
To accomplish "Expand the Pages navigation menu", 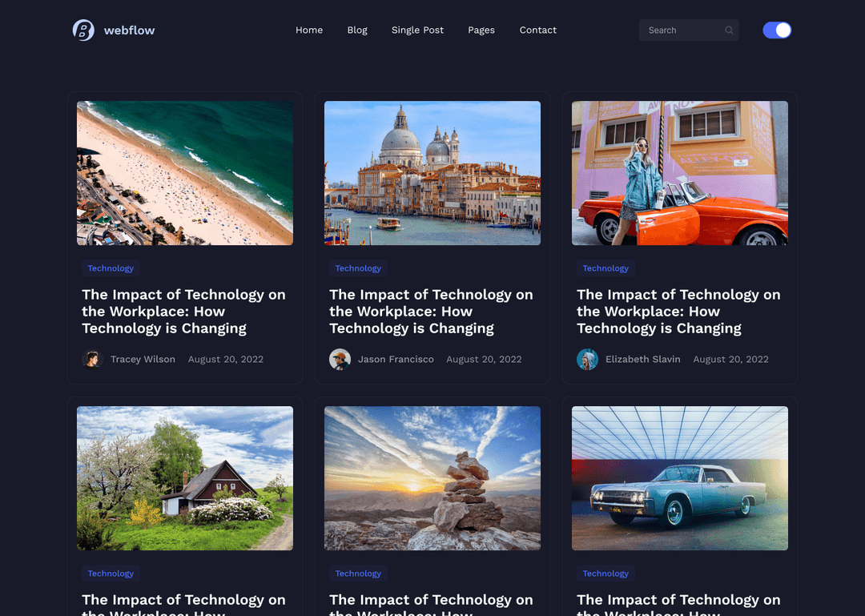I will (x=481, y=30).
